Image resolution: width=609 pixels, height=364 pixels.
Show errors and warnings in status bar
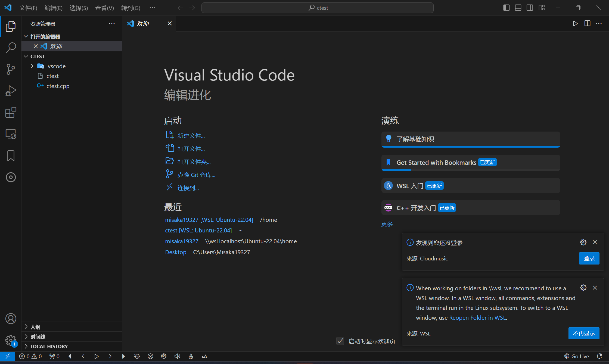point(30,356)
